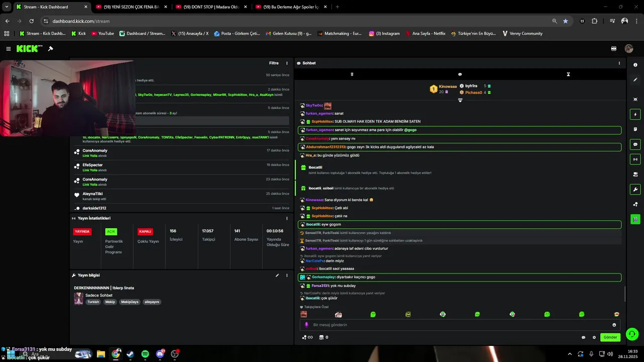This screenshot has width=644, height=362.
Task: Open Discord from the taskbar
Action: coord(160,354)
